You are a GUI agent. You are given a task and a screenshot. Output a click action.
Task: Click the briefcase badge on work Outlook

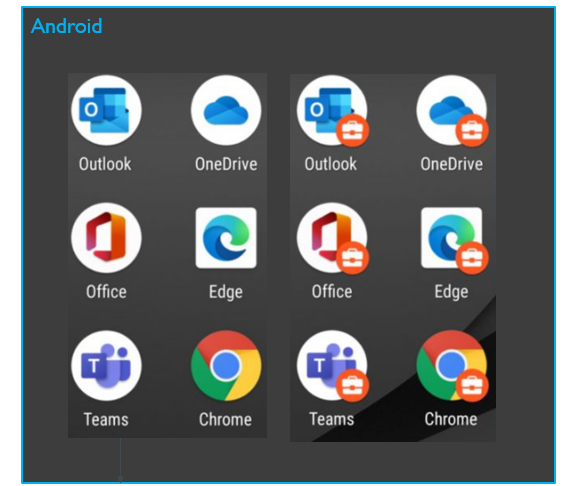click(x=352, y=130)
